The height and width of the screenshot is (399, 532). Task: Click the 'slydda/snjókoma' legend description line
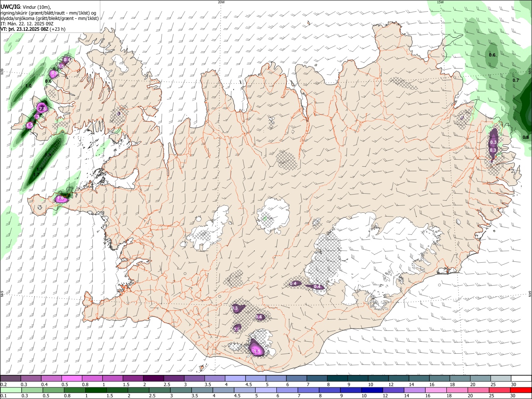pyautogui.click(x=49, y=18)
